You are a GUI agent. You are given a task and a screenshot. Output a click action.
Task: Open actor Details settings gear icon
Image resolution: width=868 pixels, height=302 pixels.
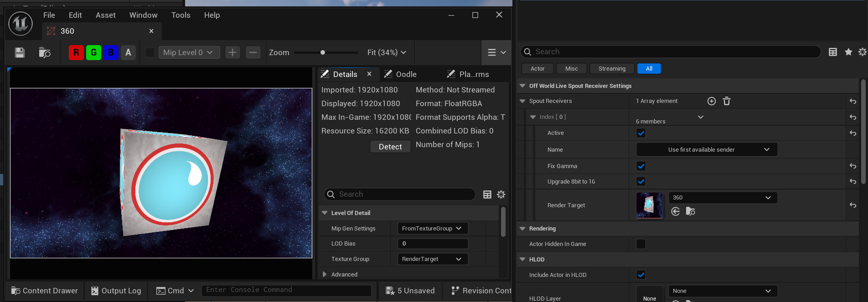[863, 52]
